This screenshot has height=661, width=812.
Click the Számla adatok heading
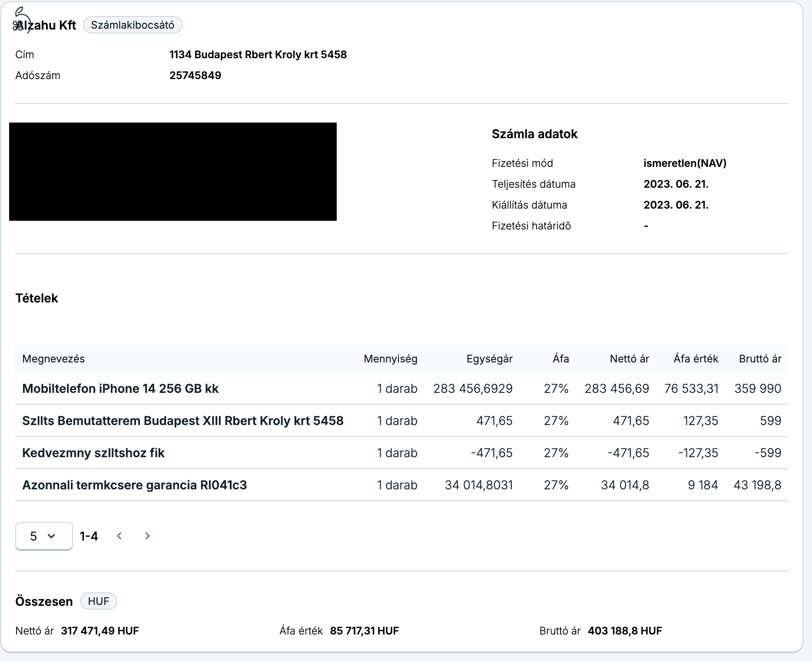[x=535, y=134]
